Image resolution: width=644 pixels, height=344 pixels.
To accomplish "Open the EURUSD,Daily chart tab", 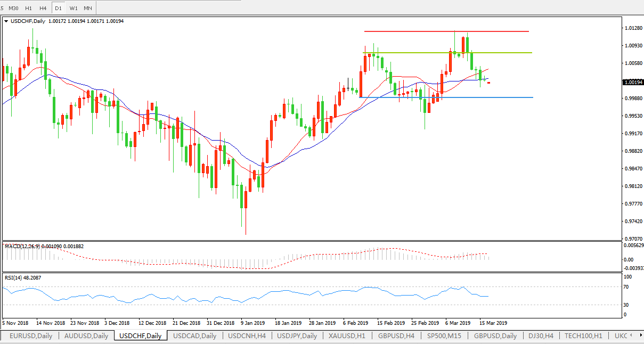I will point(31,336).
